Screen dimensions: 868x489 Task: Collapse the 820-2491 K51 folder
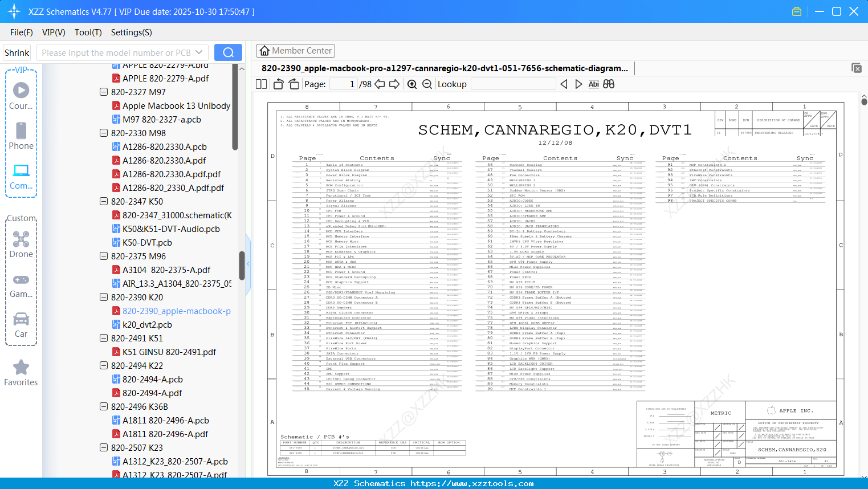click(104, 338)
